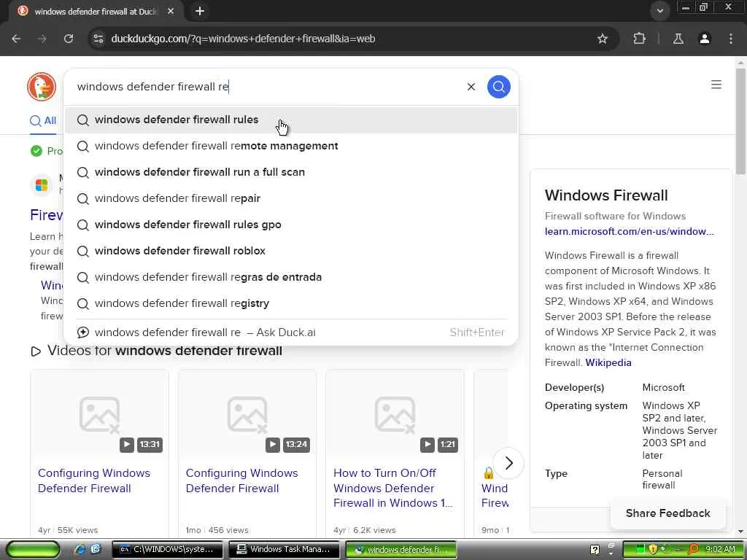Bookmark this page with the star icon

602,39
